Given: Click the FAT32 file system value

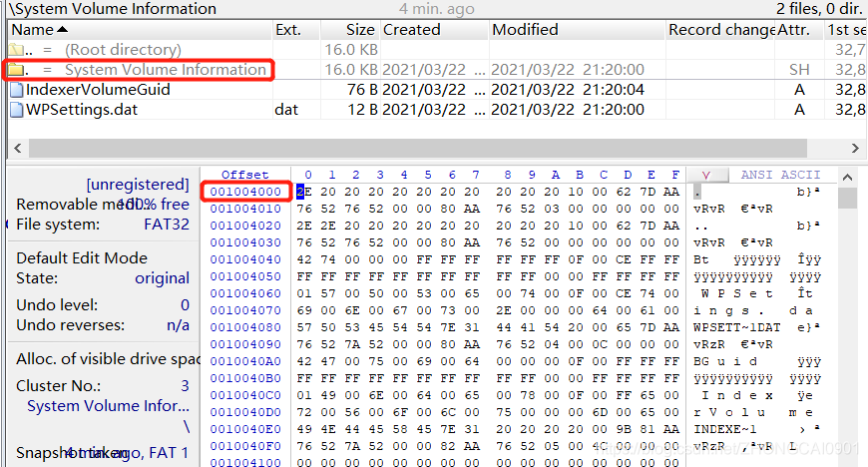Looking at the screenshot, I should (166, 225).
